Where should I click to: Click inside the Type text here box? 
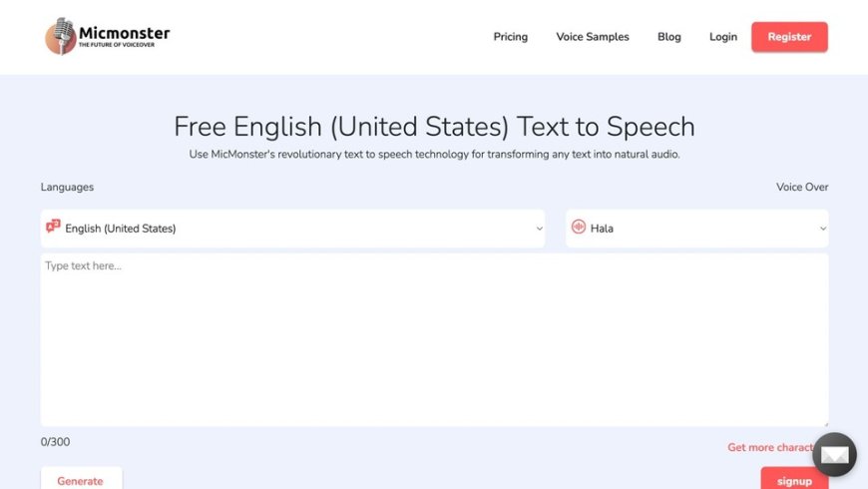pos(435,340)
